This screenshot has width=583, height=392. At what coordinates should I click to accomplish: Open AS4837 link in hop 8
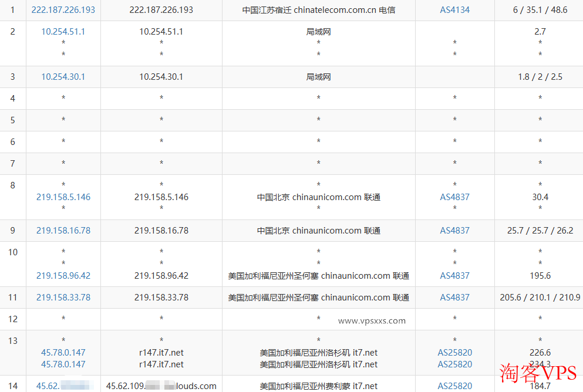click(x=455, y=197)
